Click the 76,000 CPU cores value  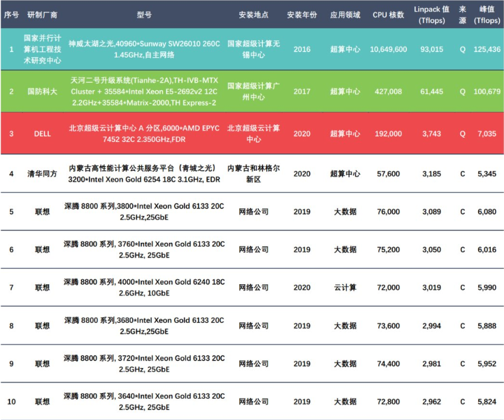[x=388, y=212]
